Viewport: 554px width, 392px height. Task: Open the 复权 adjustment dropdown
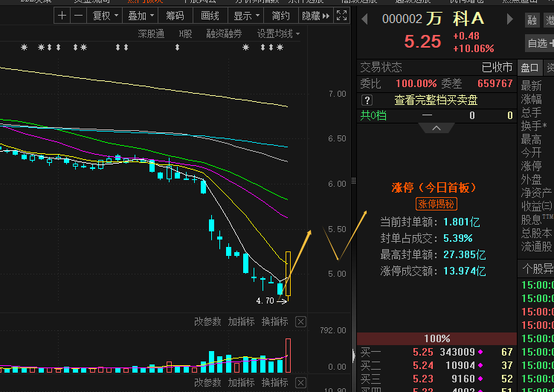click(x=105, y=16)
